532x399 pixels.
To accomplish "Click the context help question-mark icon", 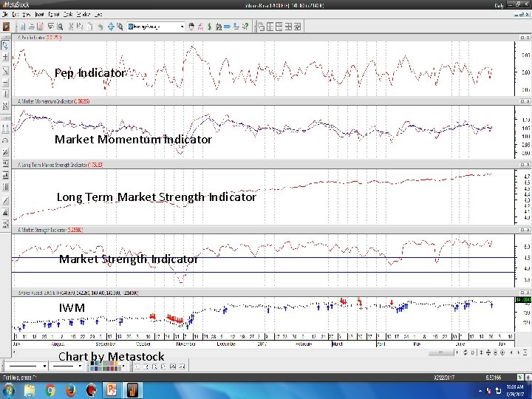I will point(245,27).
